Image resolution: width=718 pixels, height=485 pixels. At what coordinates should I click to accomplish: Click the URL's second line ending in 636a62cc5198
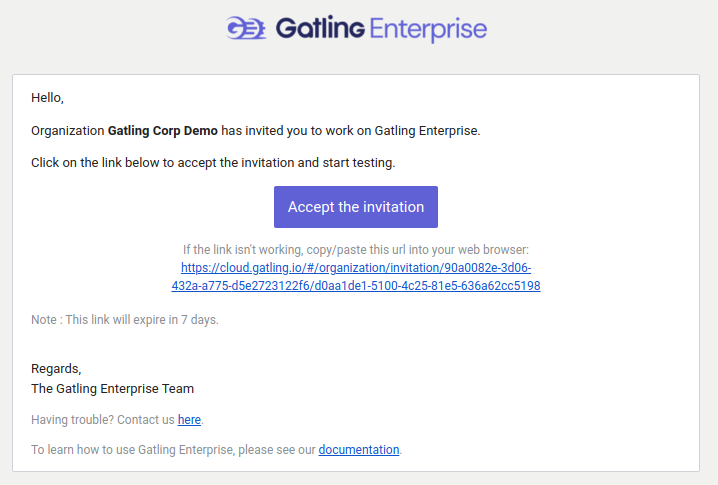355,286
